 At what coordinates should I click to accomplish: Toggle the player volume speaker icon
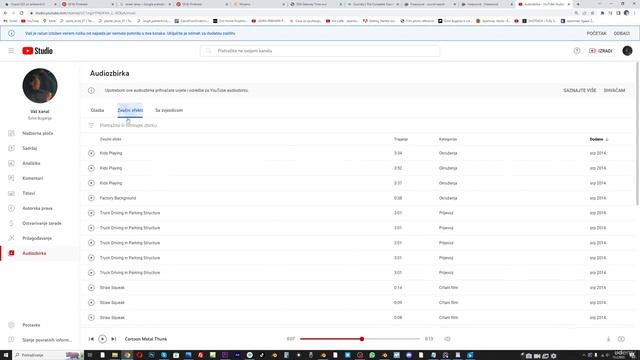pos(447,339)
